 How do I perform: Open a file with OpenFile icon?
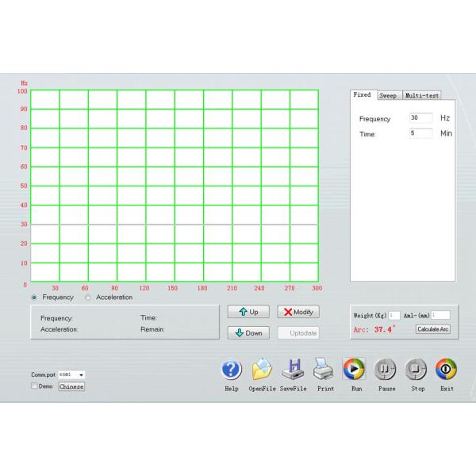[262, 370]
